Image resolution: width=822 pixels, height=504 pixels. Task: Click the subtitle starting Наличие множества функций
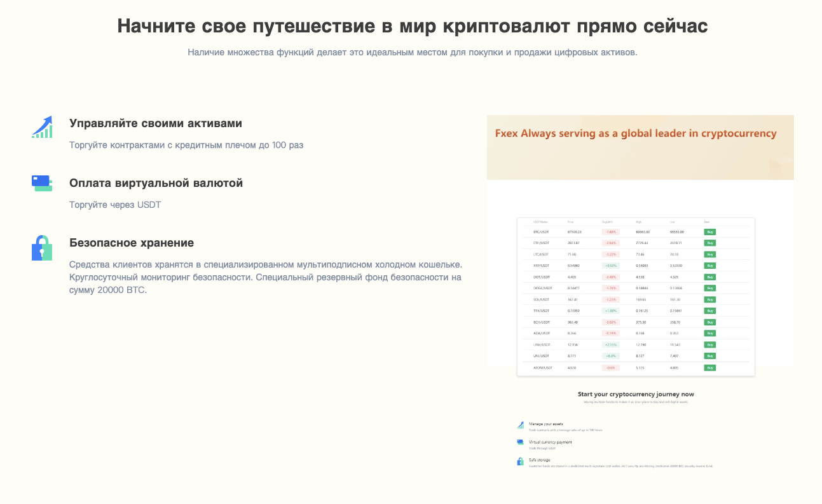(412, 52)
